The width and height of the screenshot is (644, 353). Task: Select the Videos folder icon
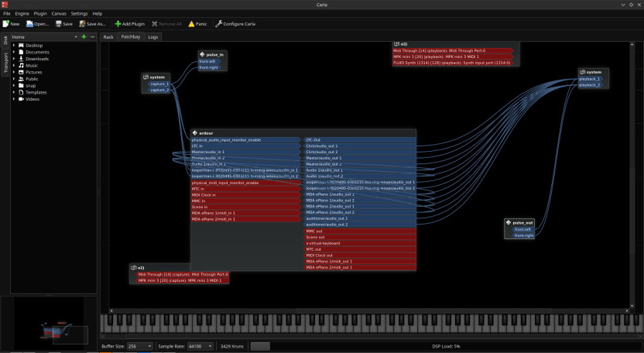(x=21, y=99)
